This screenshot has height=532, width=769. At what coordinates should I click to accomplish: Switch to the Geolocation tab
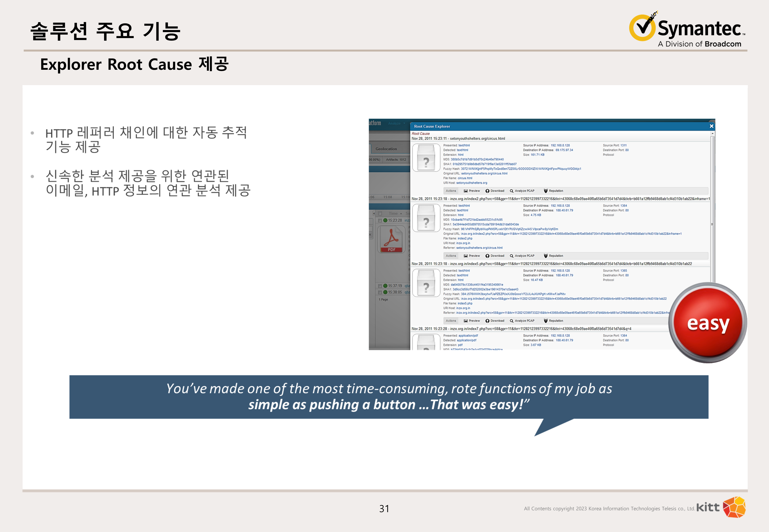[386, 149]
